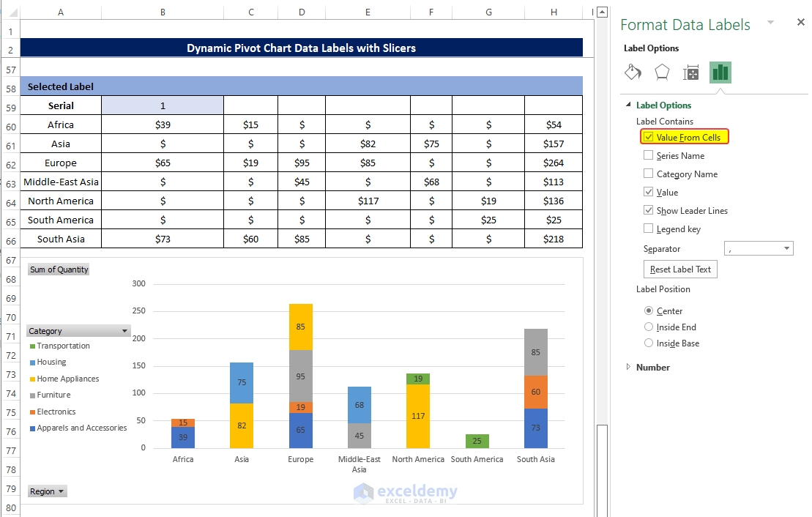Close the Format Data Labels pane

(x=800, y=23)
